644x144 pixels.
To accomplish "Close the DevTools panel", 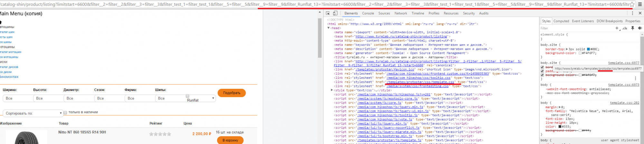I will (x=640, y=13).
